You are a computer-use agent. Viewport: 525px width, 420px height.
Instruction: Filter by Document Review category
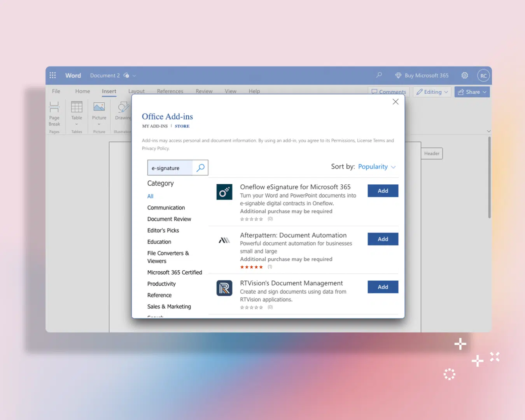point(169,219)
